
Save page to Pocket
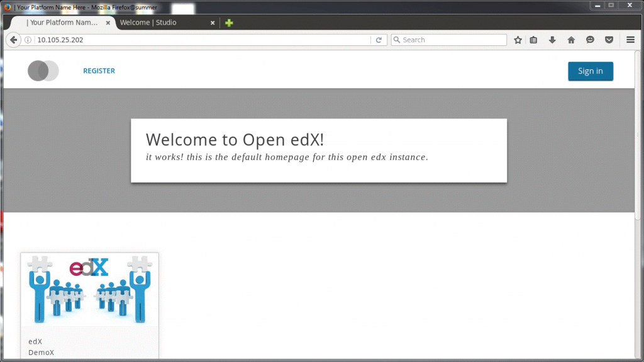tap(609, 40)
